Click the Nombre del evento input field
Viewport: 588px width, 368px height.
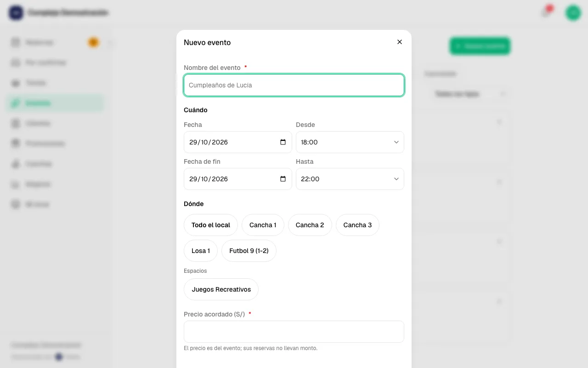[x=294, y=85]
